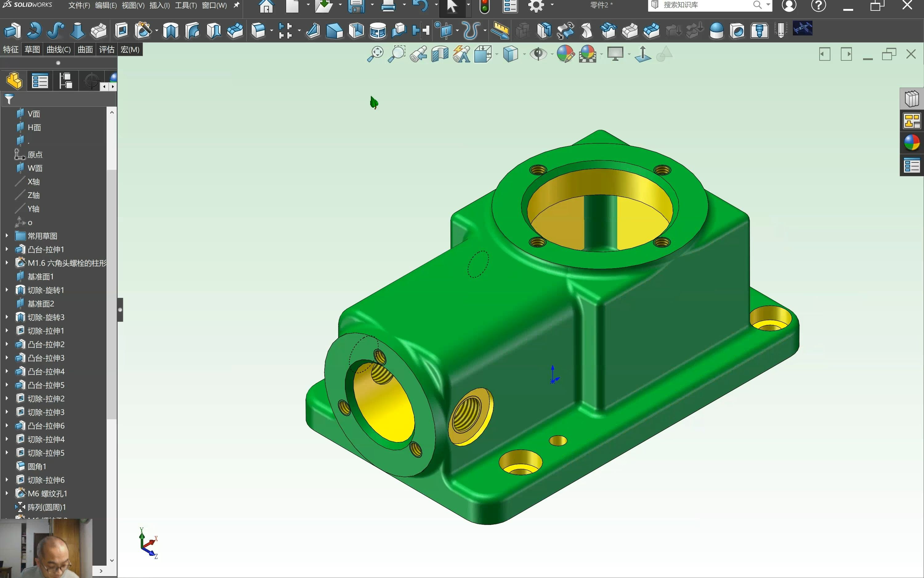Viewport: 924px width, 578px height.
Task: Open View Orientation dropdown arrow
Action: point(497,54)
